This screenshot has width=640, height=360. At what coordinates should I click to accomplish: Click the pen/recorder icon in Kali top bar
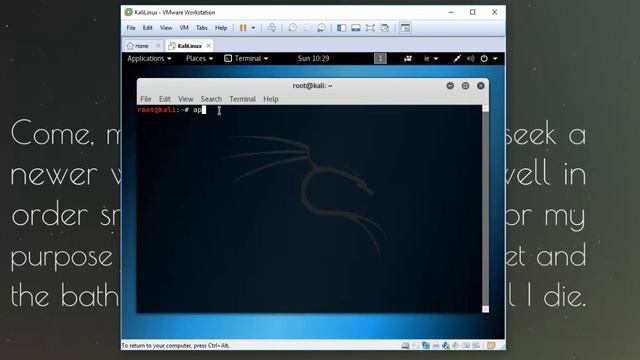[x=457, y=58]
